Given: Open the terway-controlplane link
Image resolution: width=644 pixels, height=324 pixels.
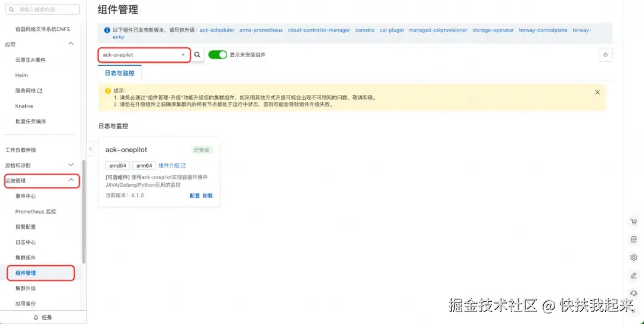Looking at the screenshot, I should (543, 30).
